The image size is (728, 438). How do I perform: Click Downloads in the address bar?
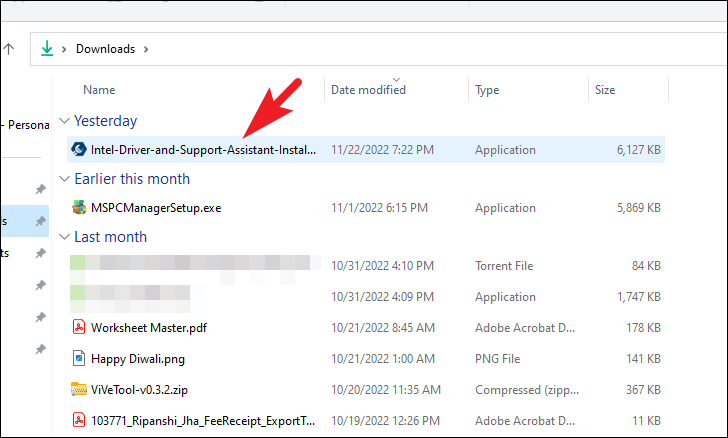105,49
